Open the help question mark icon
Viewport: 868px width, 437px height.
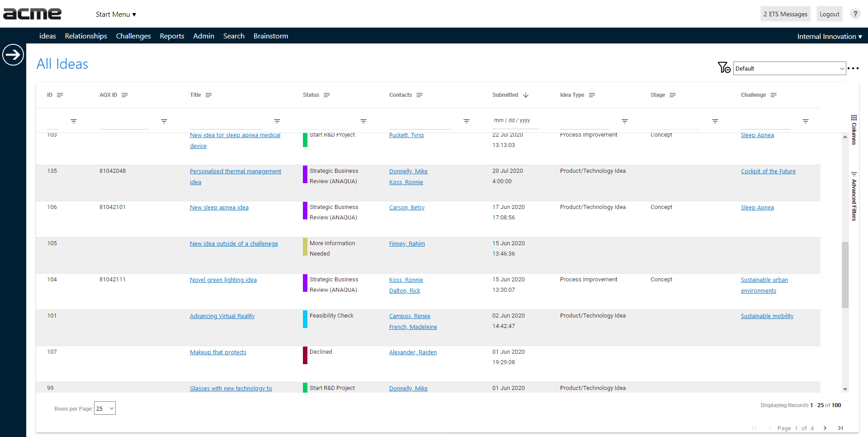coord(855,14)
